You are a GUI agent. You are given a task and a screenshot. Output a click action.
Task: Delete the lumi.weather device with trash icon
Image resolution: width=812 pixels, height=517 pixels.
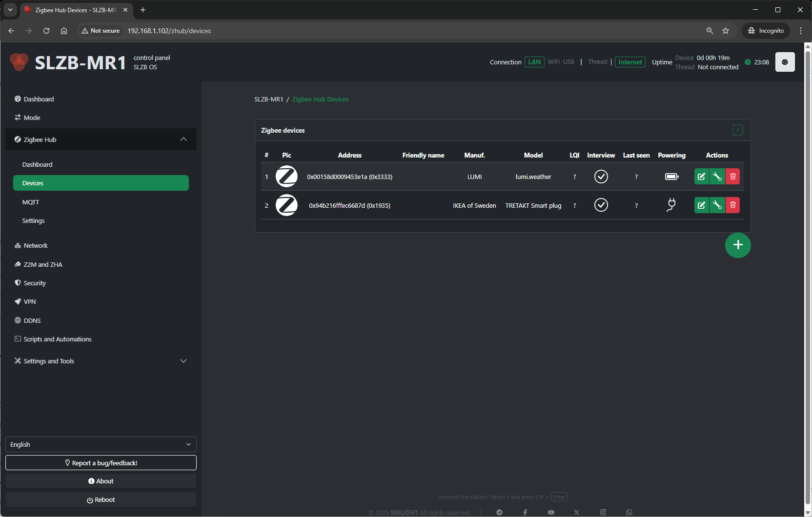pyautogui.click(x=732, y=177)
